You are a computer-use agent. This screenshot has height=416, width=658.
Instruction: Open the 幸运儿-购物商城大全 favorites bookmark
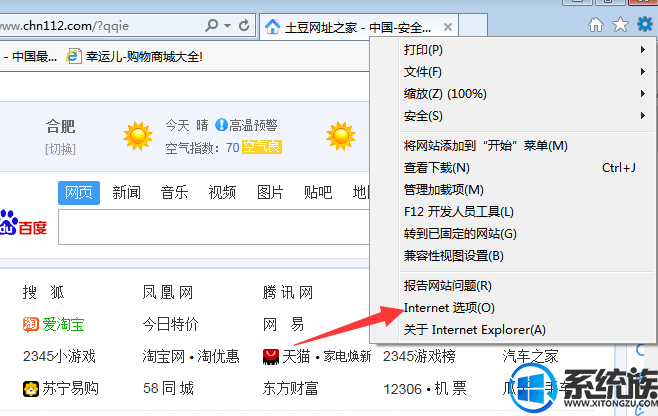pos(134,56)
